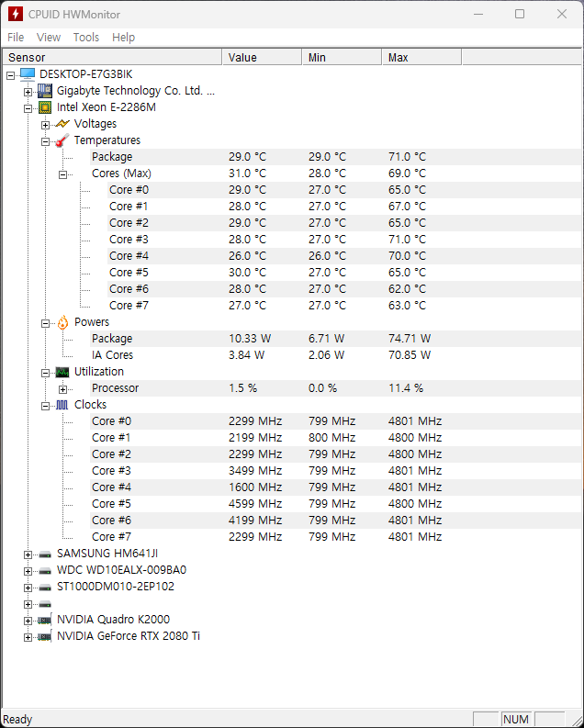The height and width of the screenshot is (728, 584).
Task: Expand the NVIDIA GeForce RTX 2080 Ti node
Action: click(28, 637)
